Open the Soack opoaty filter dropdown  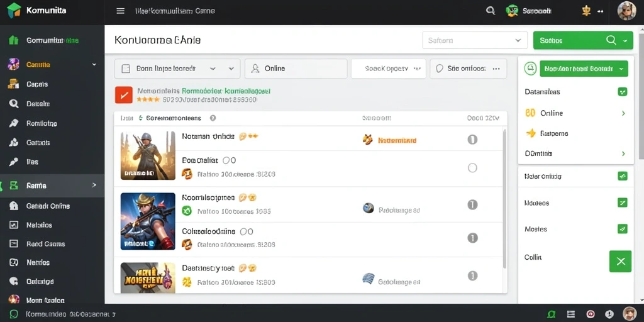(389, 69)
